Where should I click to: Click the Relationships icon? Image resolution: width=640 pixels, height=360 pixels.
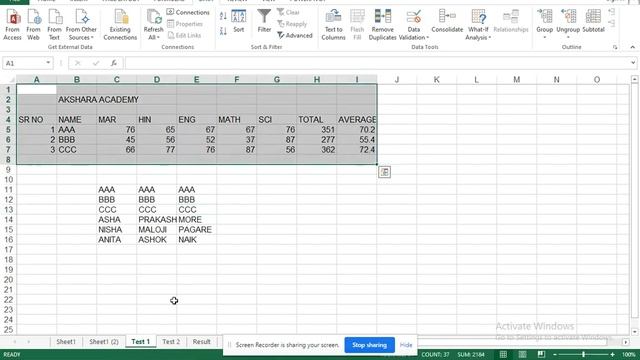[511, 21]
